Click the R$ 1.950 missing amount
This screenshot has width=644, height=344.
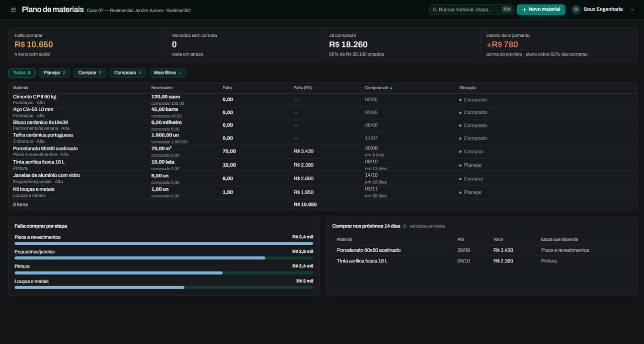click(303, 192)
